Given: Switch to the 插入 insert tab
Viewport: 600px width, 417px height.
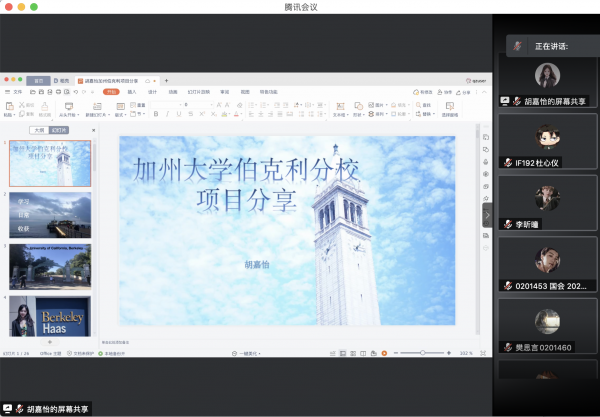Looking at the screenshot, I should tap(132, 91).
